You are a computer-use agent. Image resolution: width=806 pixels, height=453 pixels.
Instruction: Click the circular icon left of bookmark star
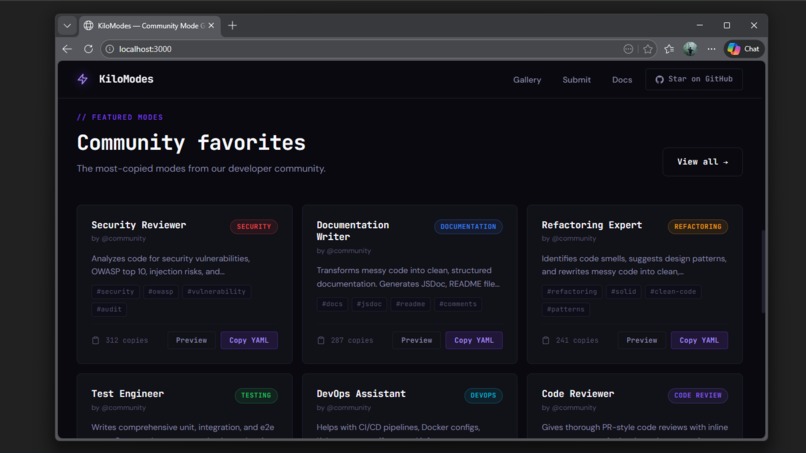628,49
